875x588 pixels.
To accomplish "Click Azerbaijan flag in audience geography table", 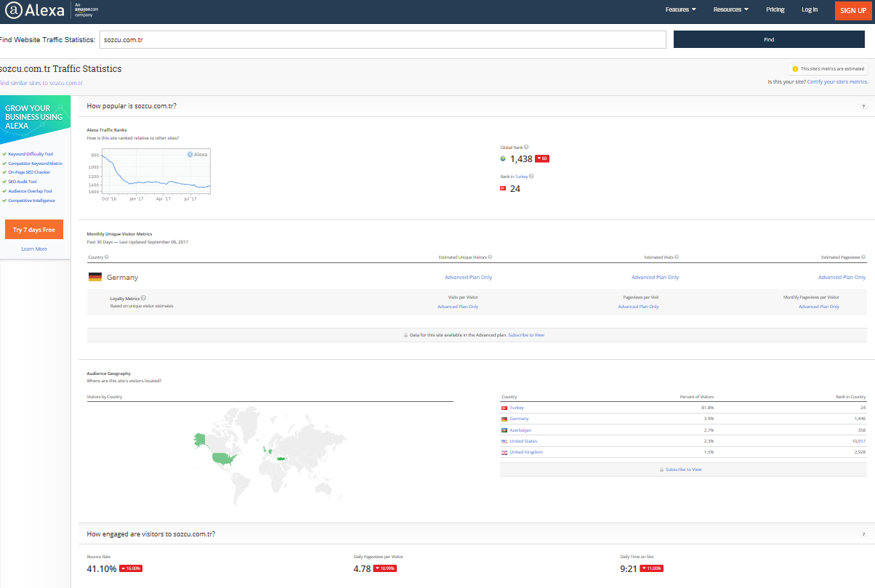I will click(x=504, y=430).
